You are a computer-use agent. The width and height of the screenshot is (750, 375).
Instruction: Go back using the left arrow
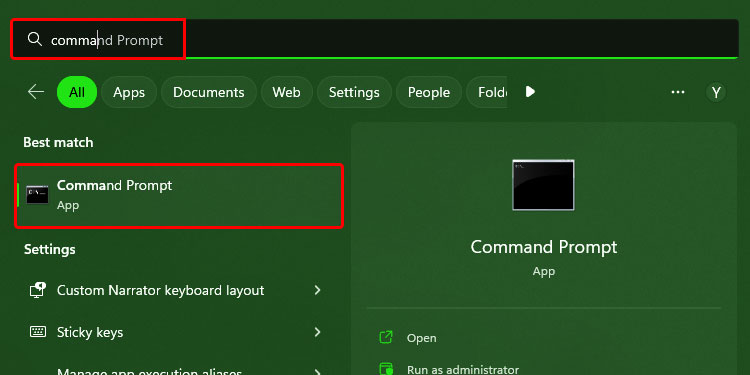[36, 92]
